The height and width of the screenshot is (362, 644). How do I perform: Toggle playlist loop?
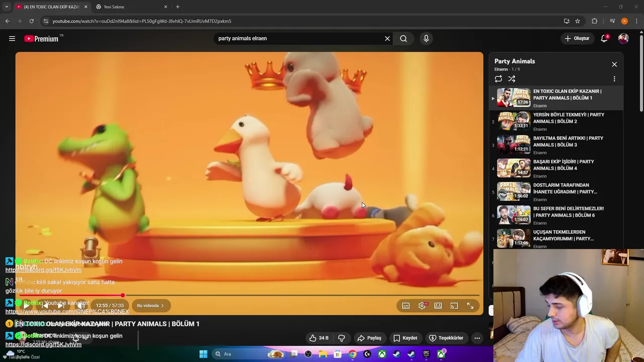pos(498,79)
